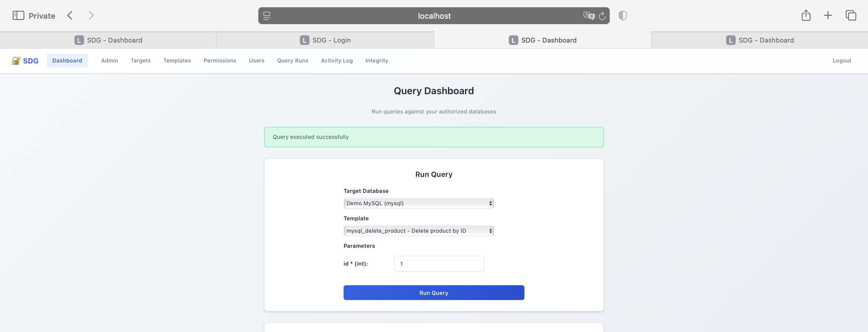This screenshot has height=332, width=868.
Task: Navigate back with the back arrow
Action: pos(70,15)
